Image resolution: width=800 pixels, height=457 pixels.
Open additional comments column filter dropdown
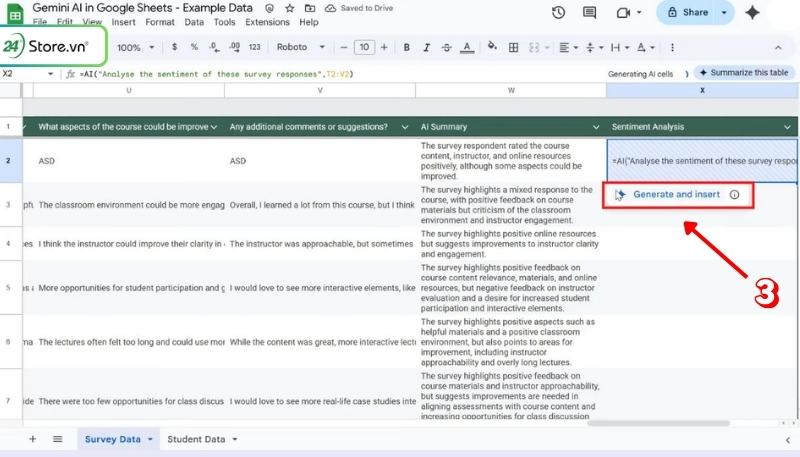coord(405,127)
